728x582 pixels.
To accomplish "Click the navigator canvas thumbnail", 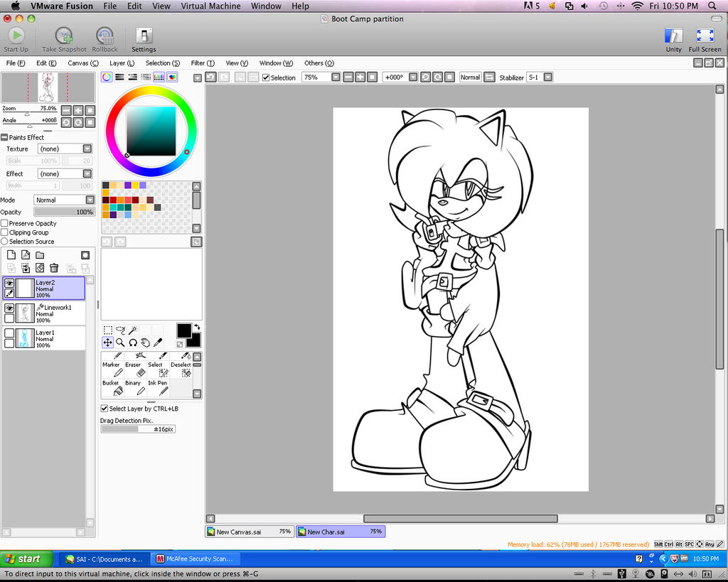I will [x=48, y=87].
